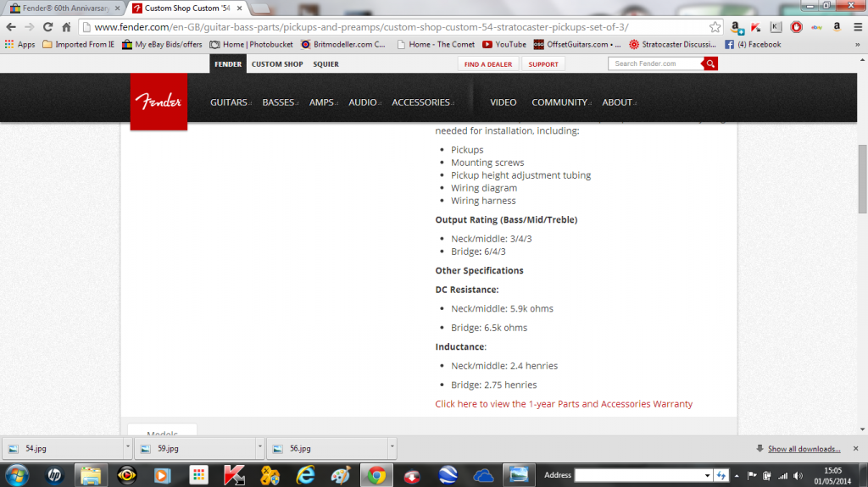Click the red search magnifier button
The width and height of the screenshot is (868, 487).
tap(710, 64)
